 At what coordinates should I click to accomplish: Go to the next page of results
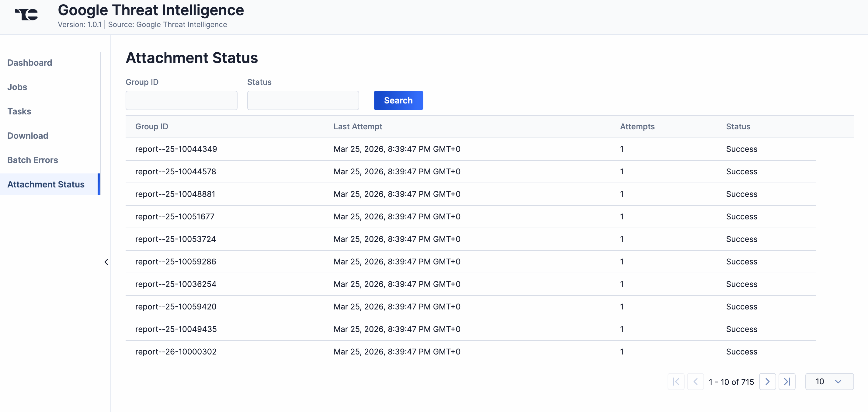coord(768,382)
